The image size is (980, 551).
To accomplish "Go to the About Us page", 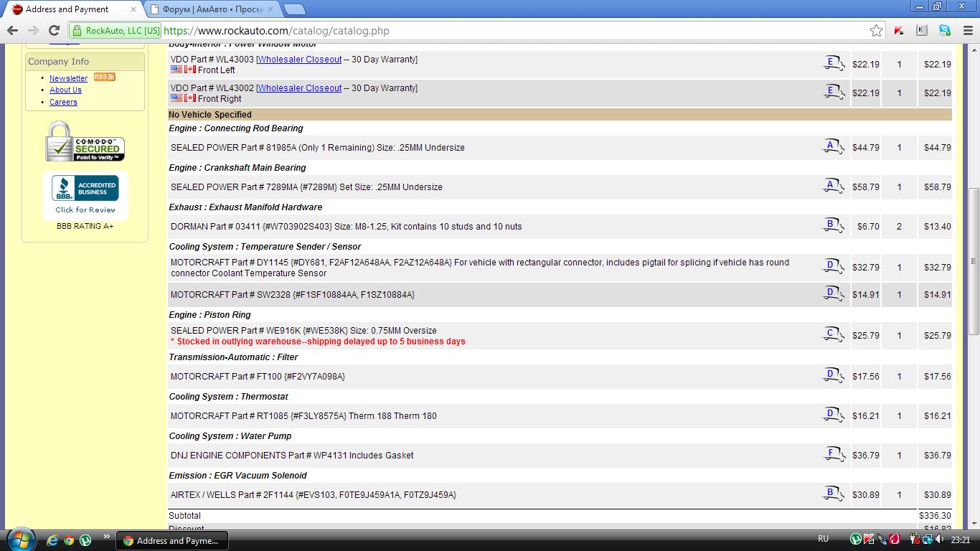I will click(65, 90).
